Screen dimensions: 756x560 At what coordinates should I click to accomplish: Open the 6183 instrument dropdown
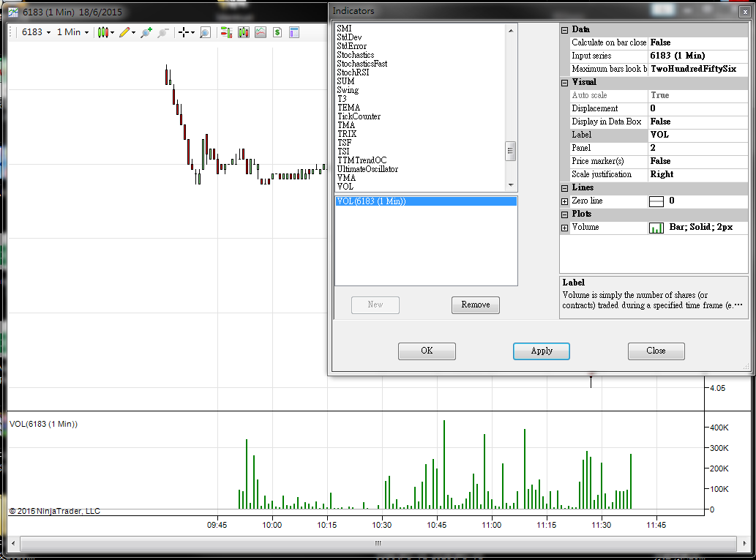[36, 32]
